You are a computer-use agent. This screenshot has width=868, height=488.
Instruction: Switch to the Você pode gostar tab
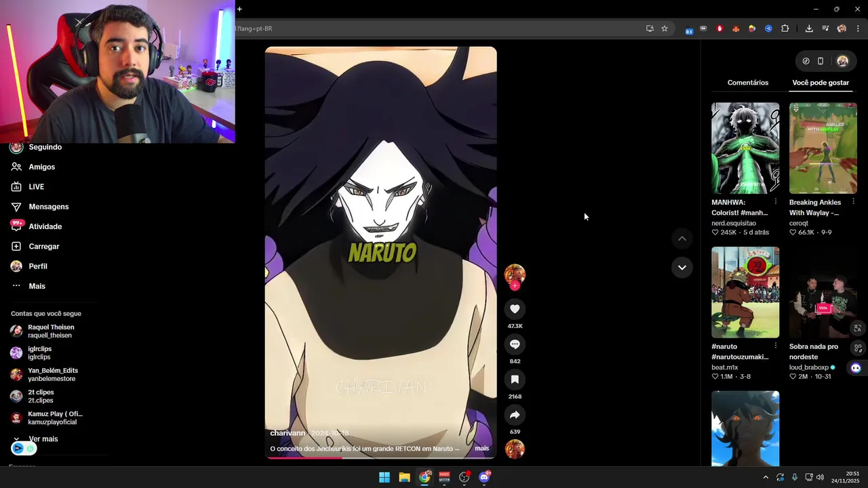pyautogui.click(x=821, y=83)
